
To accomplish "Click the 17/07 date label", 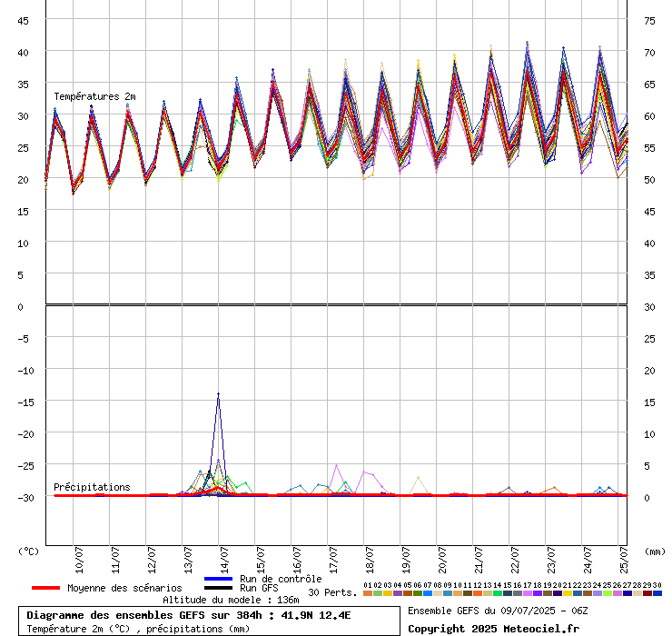I will click(x=333, y=560).
